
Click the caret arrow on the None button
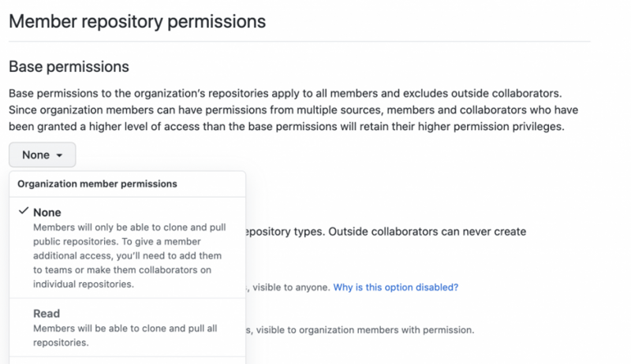point(60,156)
